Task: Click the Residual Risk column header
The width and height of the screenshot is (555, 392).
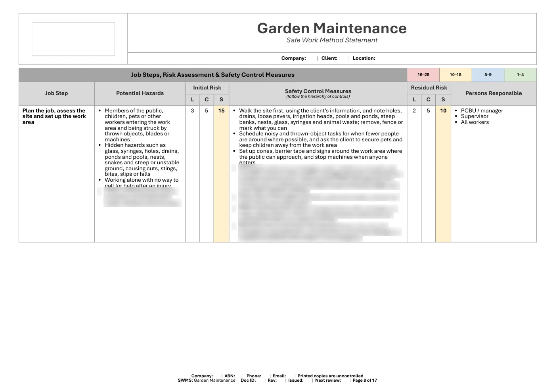Action: [x=429, y=88]
